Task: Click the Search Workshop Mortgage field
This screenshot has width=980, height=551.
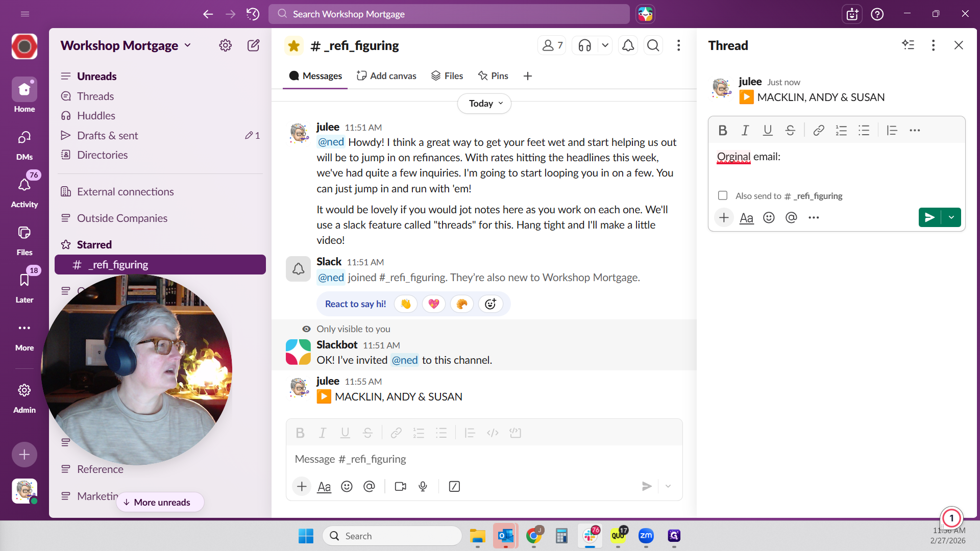Action: coord(449,14)
